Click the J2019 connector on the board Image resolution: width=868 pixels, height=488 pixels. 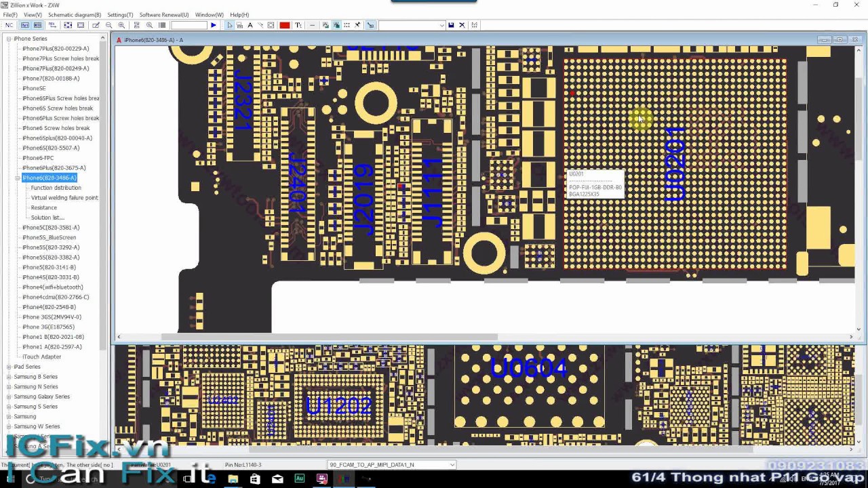pos(363,200)
